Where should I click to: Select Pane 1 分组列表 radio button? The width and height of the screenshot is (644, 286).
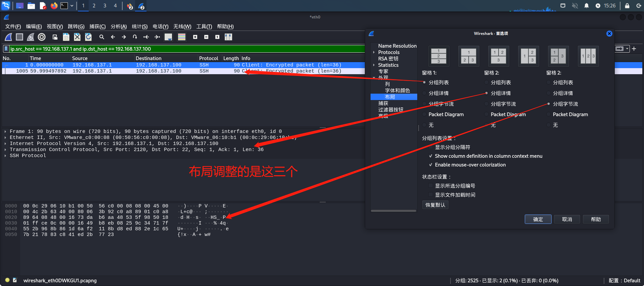click(x=424, y=82)
